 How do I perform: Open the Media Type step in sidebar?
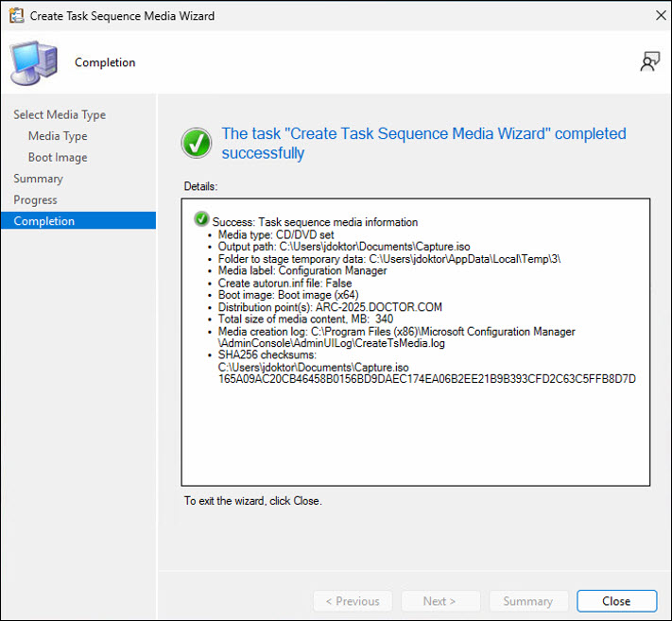(58, 136)
